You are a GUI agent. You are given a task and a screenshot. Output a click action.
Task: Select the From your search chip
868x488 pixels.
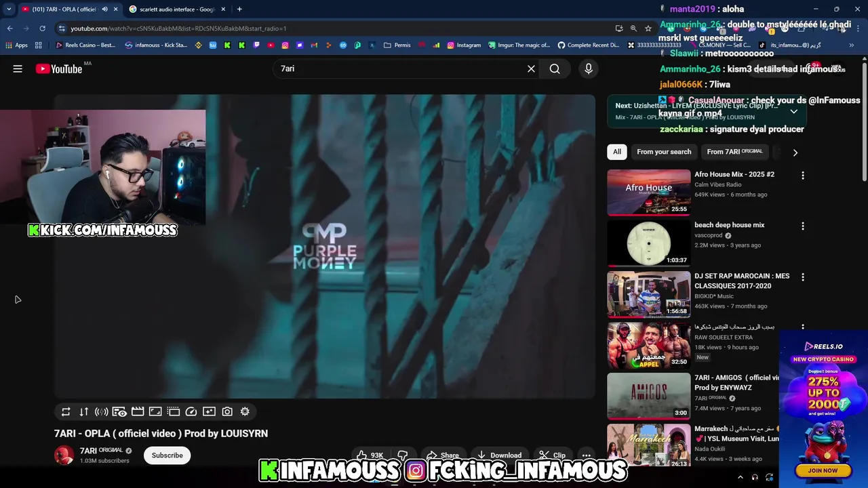[x=664, y=152]
